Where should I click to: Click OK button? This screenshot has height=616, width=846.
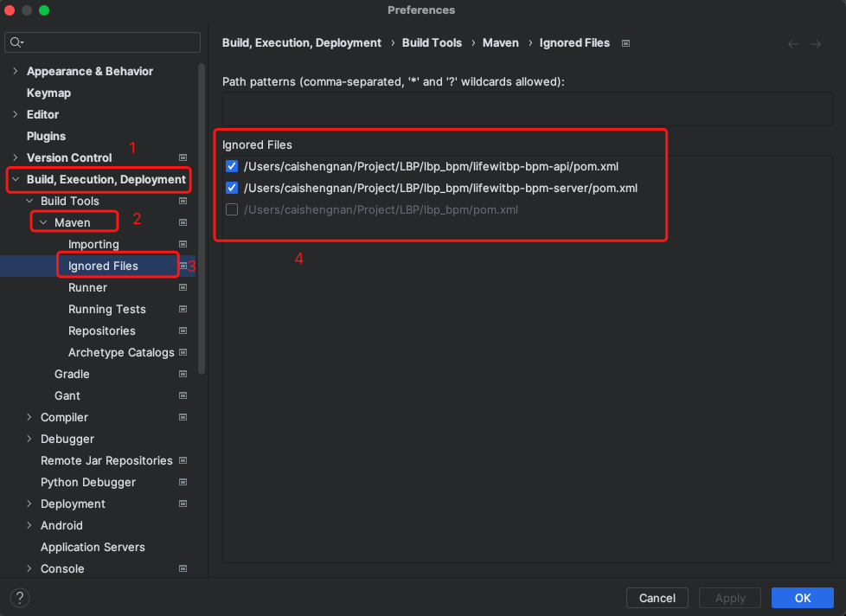(802, 598)
